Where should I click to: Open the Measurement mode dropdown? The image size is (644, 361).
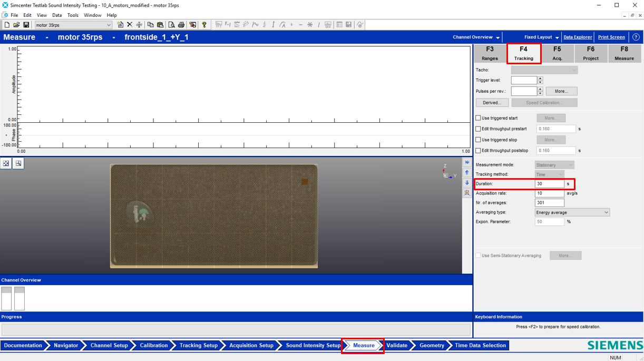click(554, 165)
